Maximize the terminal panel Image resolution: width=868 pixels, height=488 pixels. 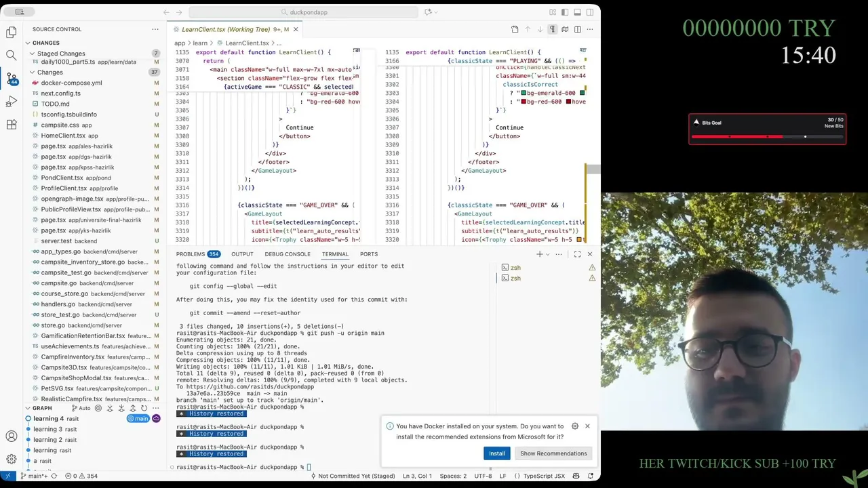(577, 254)
